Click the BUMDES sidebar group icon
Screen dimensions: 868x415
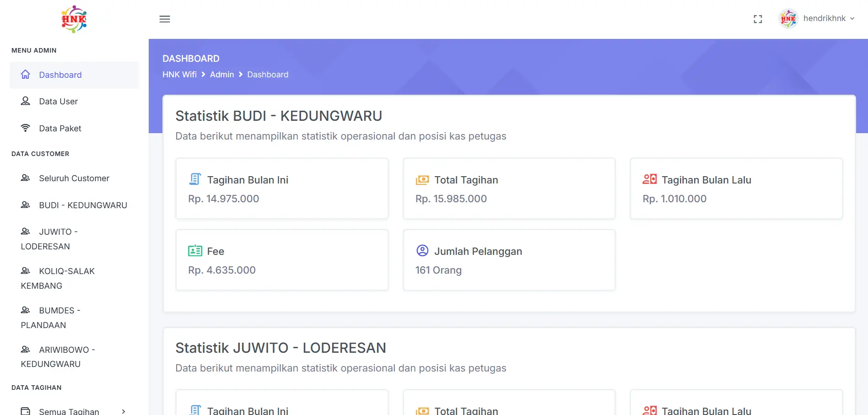26,310
